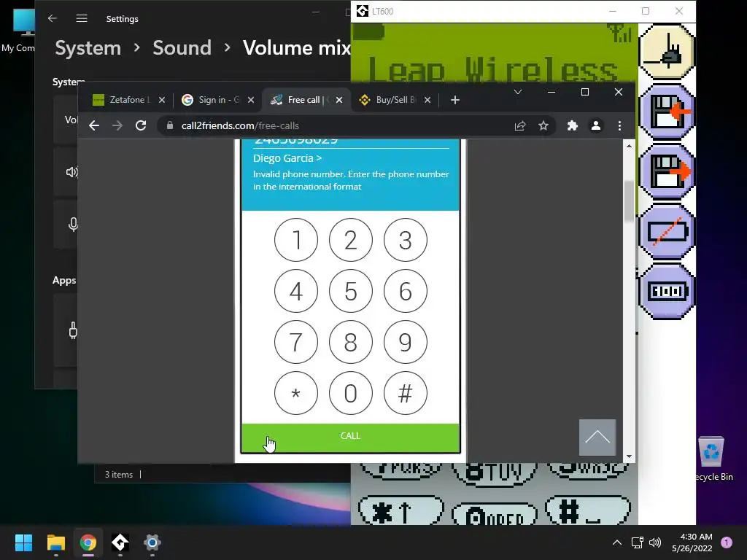Open the Windows Start menu
The image size is (747, 560).
click(23, 542)
